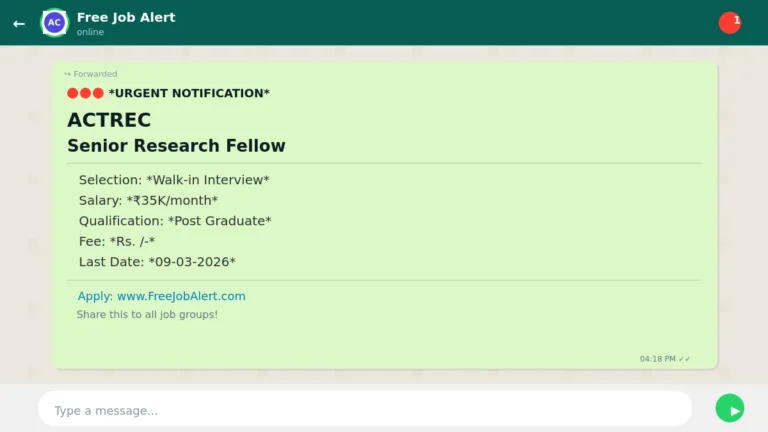Focus the Type a message field
The image size is (768, 432).
(x=365, y=410)
